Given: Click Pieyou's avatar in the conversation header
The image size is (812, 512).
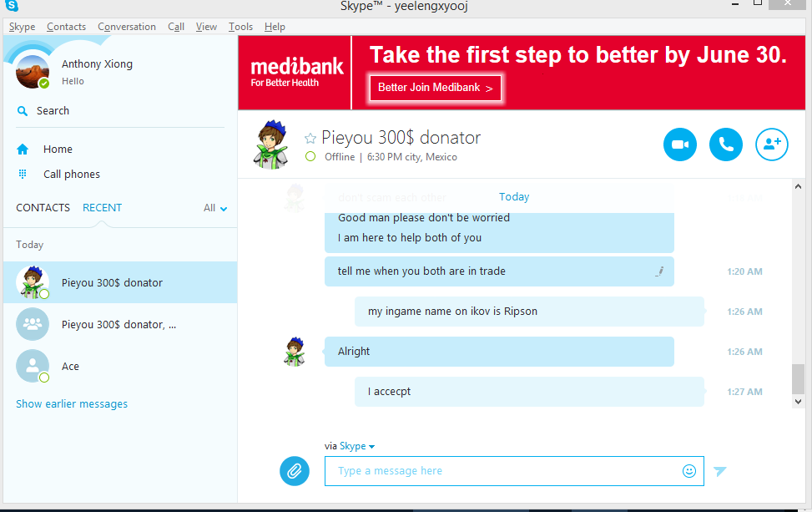Looking at the screenshot, I should [270, 144].
